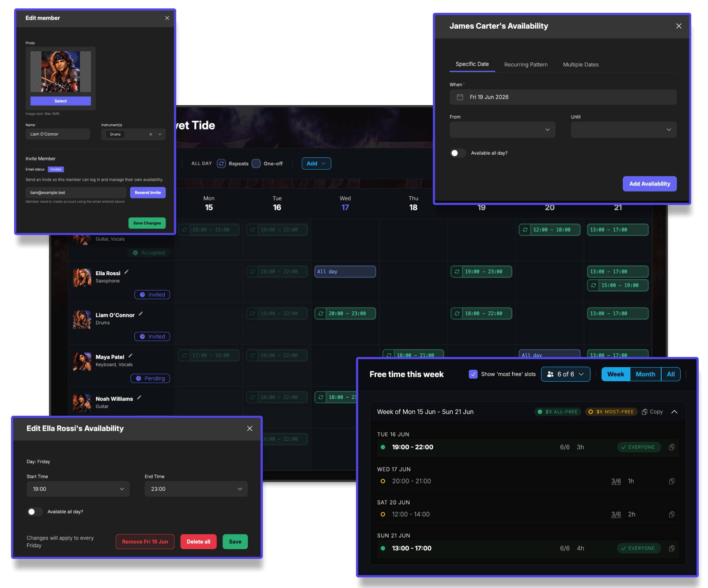This screenshot has height=588, width=708.
Task: Click Save Changes in Edit member
Action: coord(147,223)
